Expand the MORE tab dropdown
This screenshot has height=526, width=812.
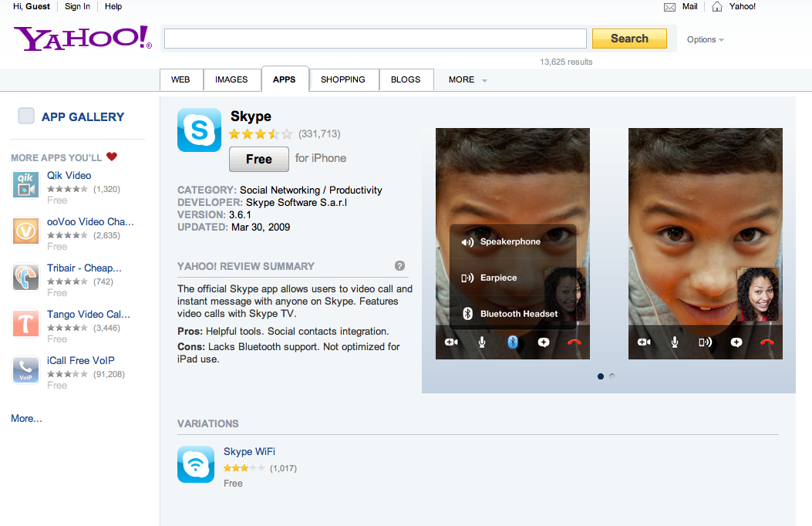pos(467,79)
